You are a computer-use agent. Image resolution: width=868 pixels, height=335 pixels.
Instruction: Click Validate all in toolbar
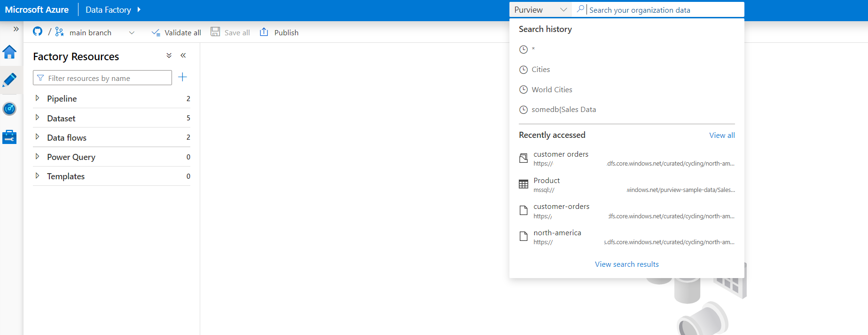[176, 32]
